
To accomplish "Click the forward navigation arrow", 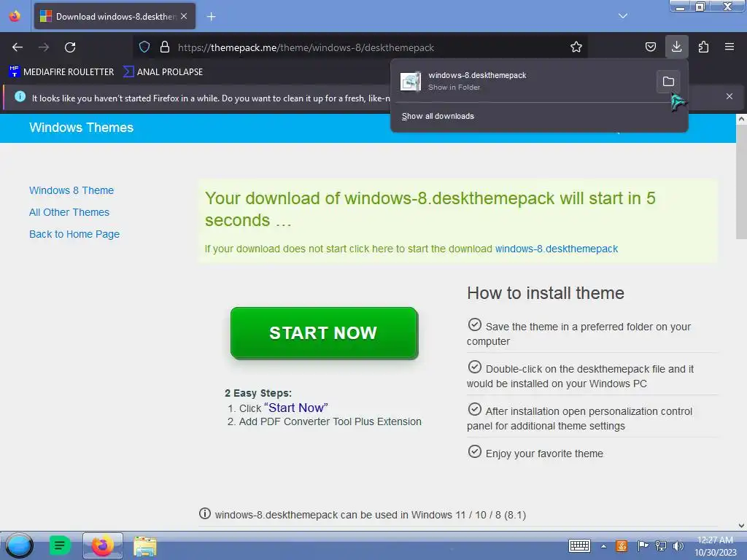I will [43, 47].
